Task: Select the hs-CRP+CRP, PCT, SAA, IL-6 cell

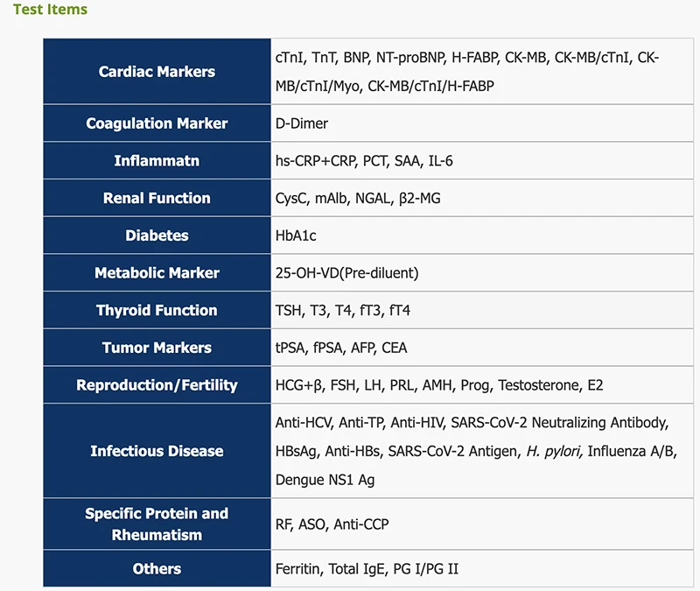Action: 364,161
